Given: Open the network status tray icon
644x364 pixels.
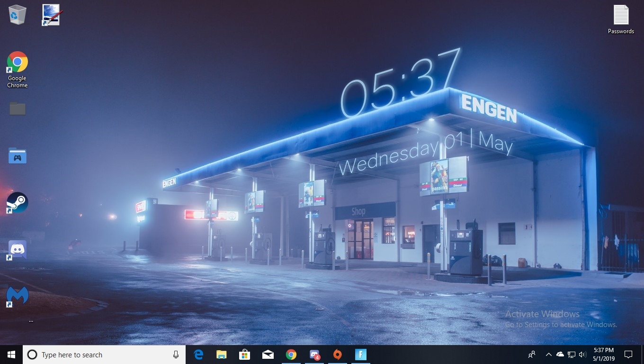Looking at the screenshot, I should pyautogui.click(x=572, y=355).
